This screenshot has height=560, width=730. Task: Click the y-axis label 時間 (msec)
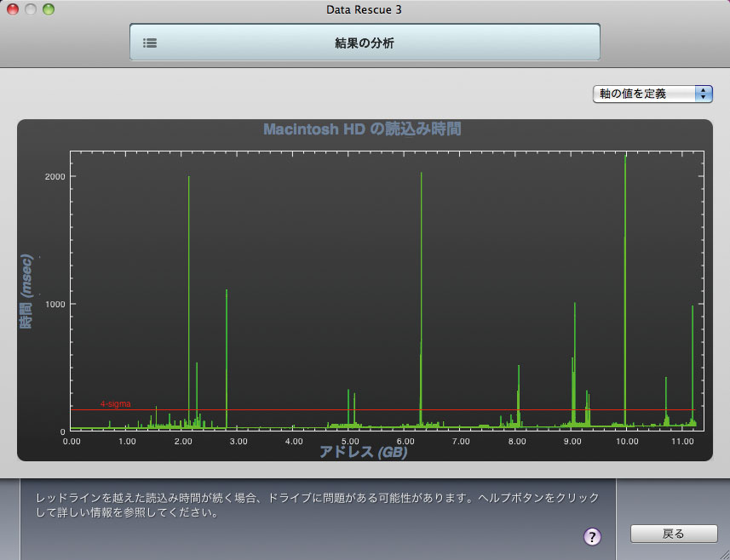26,291
